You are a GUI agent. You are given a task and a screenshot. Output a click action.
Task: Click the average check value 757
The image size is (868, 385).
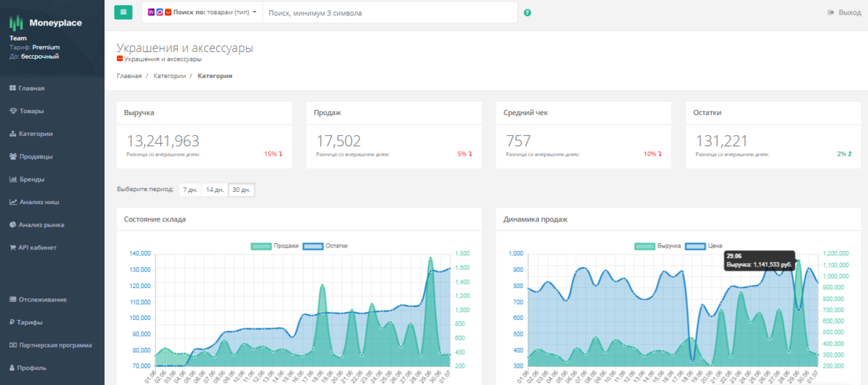point(519,141)
